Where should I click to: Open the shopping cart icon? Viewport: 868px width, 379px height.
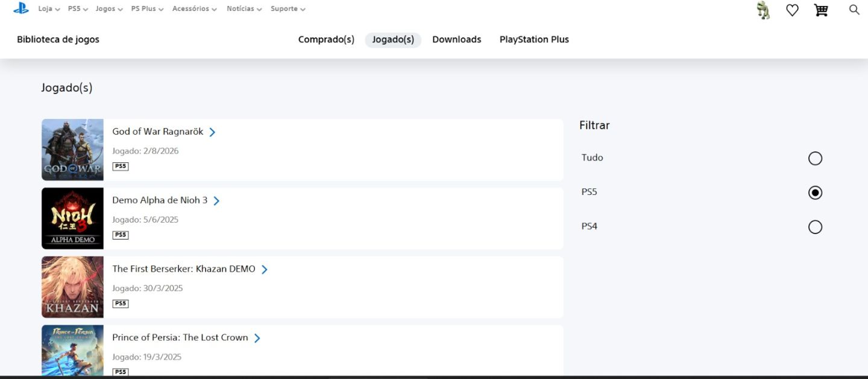click(821, 10)
